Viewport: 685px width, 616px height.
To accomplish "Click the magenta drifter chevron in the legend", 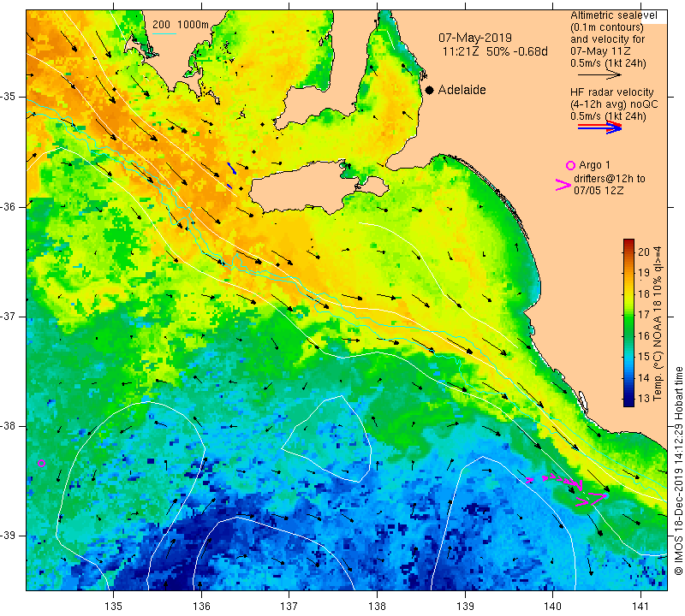I will [x=563, y=185].
